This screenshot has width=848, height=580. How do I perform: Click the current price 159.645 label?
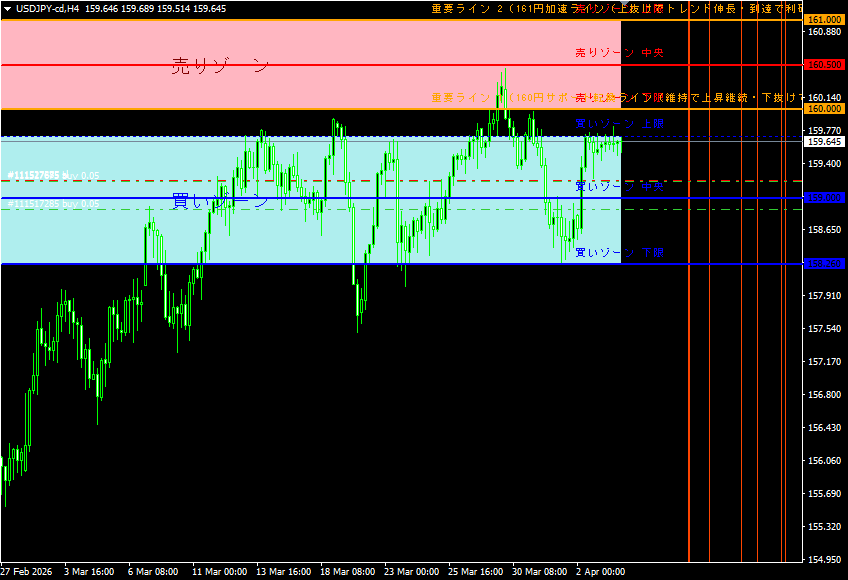(x=824, y=142)
